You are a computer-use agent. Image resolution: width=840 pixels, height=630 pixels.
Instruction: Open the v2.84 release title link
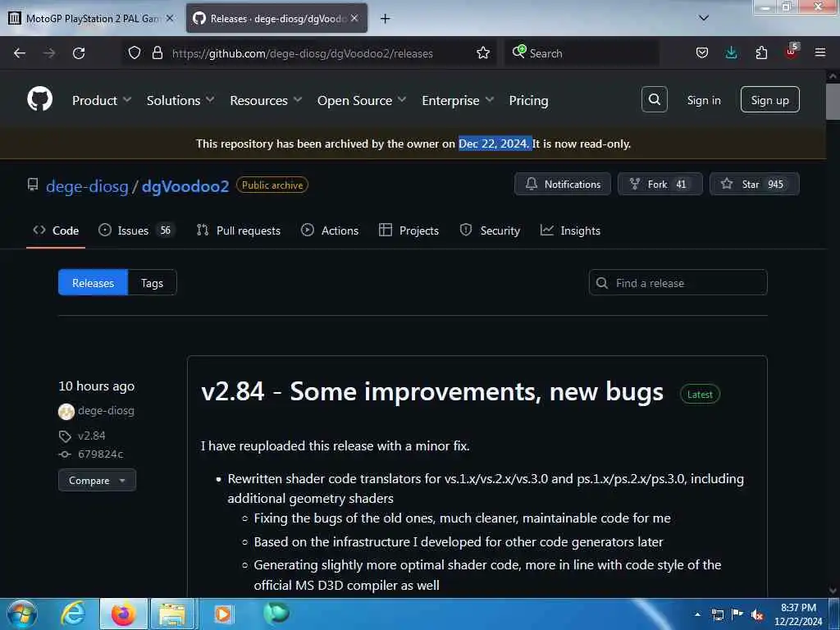[431, 391]
